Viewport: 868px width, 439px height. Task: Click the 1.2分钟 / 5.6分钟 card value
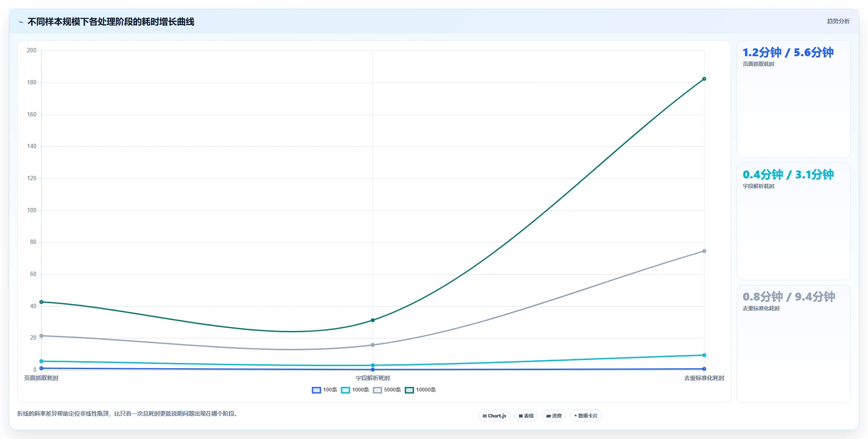pos(788,53)
